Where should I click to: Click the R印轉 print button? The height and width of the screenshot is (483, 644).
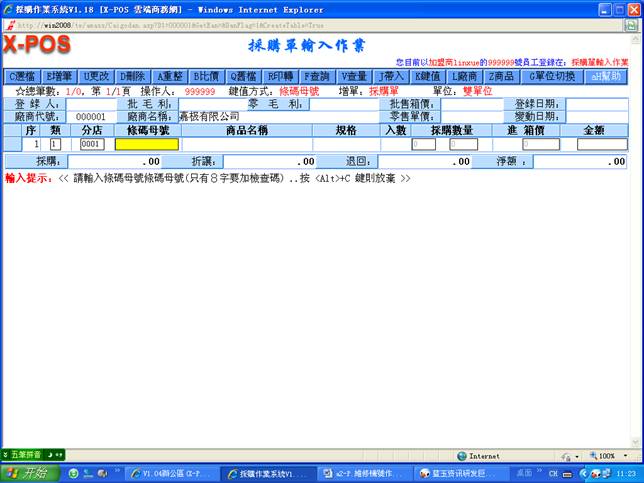point(280,76)
